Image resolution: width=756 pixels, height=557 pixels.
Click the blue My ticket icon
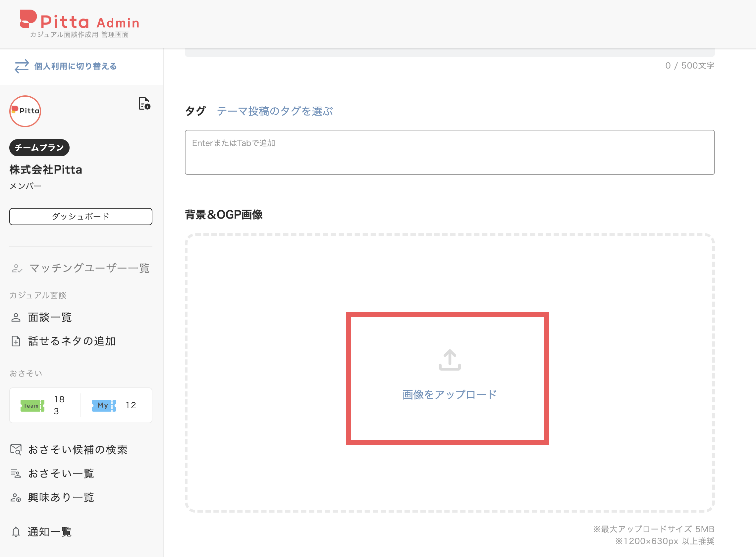[104, 405]
